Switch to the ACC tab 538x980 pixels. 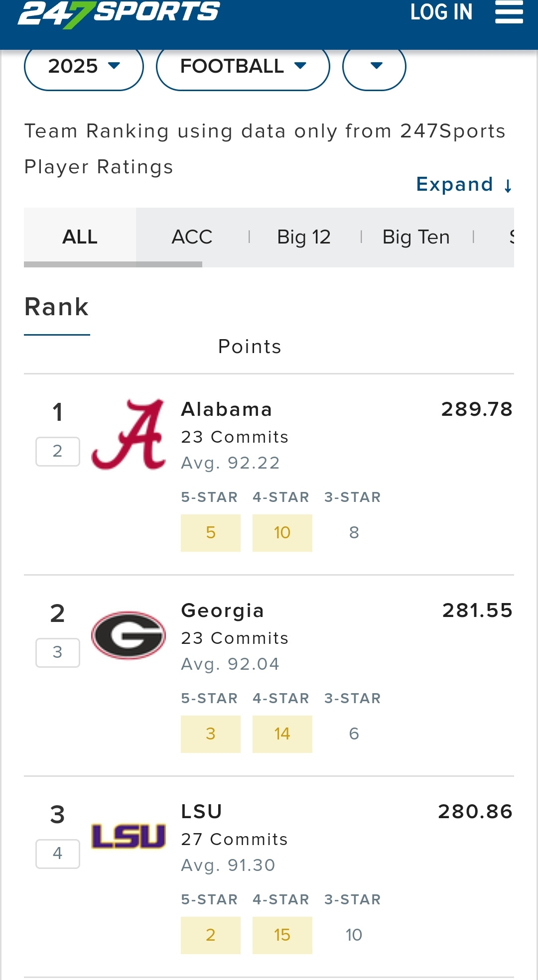coord(192,237)
